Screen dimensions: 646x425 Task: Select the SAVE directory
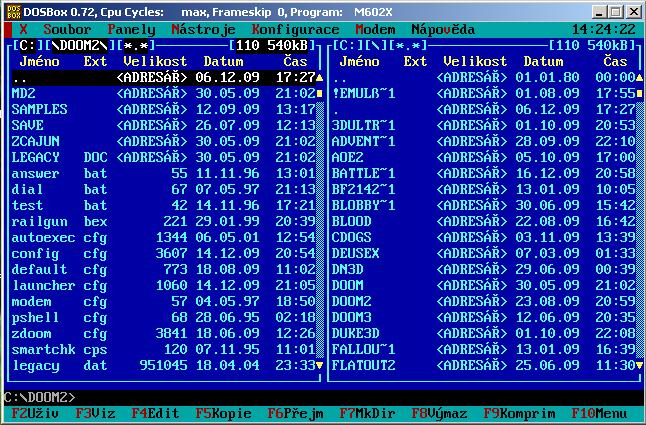point(164,125)
